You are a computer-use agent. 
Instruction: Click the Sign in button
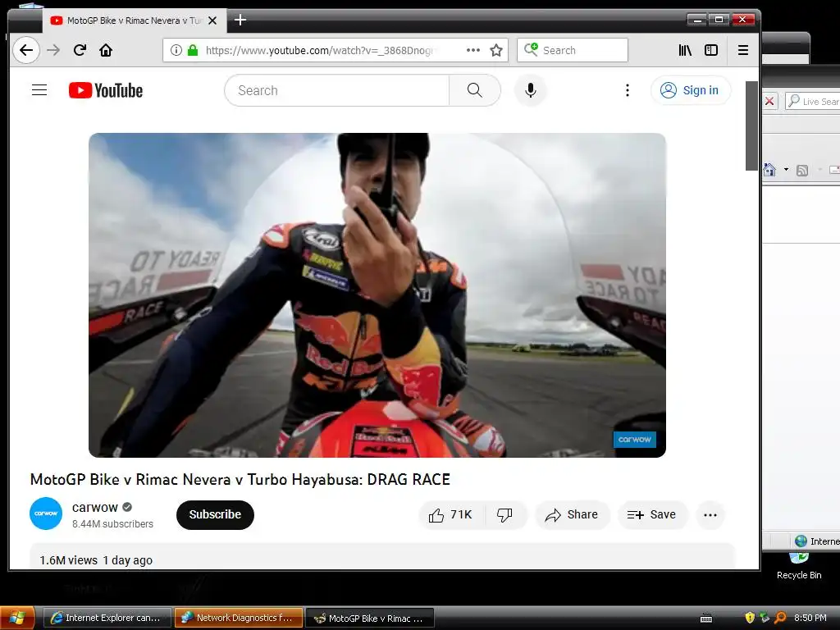click(x=691, y=90)
